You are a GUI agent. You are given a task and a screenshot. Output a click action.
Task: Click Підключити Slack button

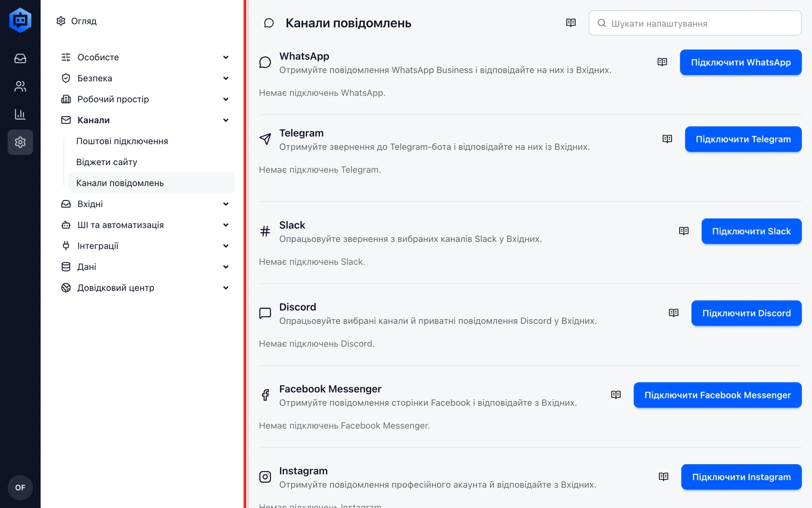coord(751,231)
